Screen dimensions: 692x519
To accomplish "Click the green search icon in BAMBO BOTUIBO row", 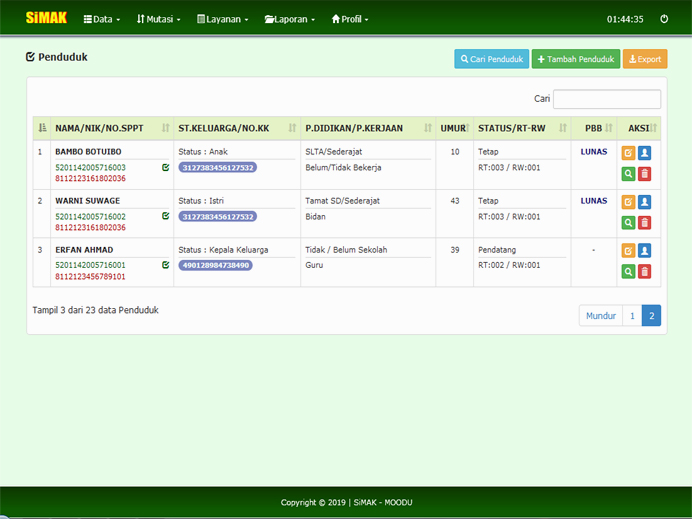I will (628, 174).
